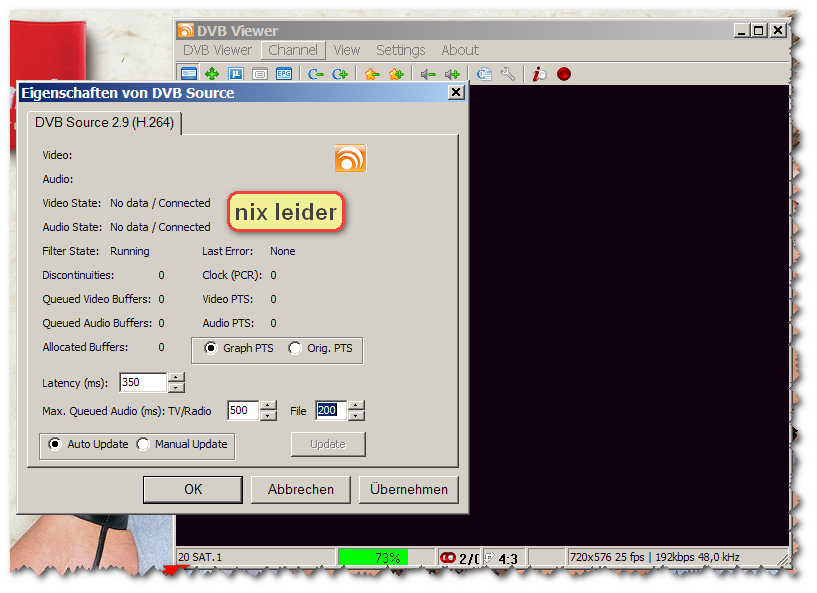Click the 'Queued Video Buffers:' label
817x593 pixels.
coord(96,299)
